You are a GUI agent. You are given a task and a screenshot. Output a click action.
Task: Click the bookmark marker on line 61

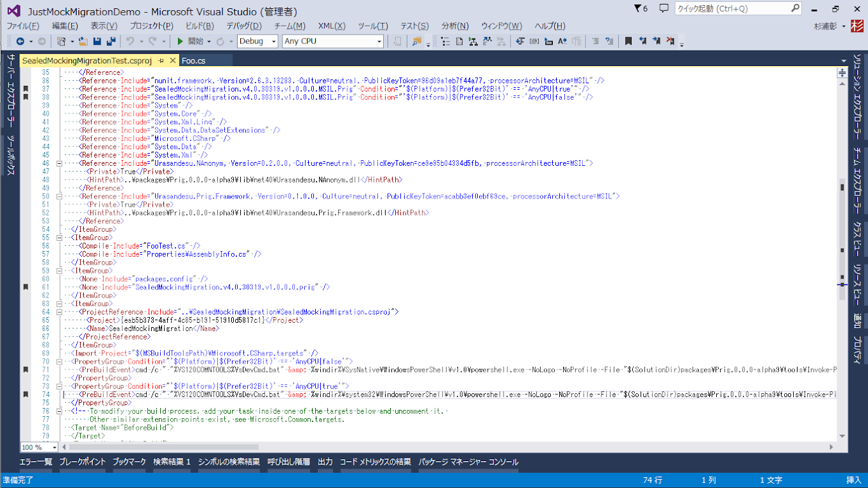pos(26,288)
